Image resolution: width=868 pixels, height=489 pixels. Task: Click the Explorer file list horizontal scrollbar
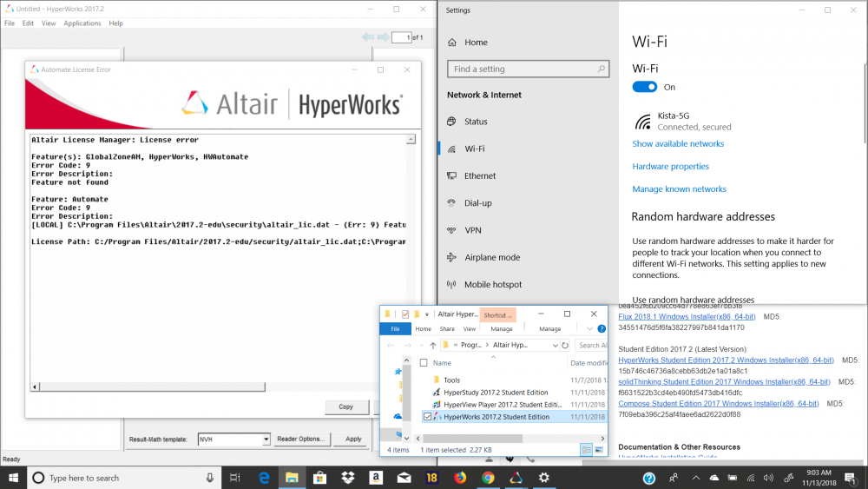pyautogui.click(x=472, y=438)
